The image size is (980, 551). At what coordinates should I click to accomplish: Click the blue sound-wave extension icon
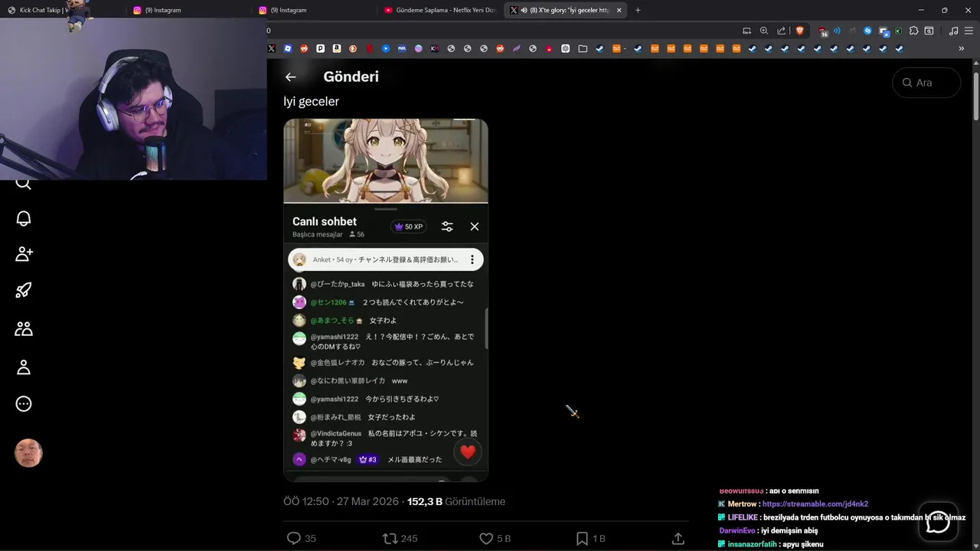tap(837, 31)
